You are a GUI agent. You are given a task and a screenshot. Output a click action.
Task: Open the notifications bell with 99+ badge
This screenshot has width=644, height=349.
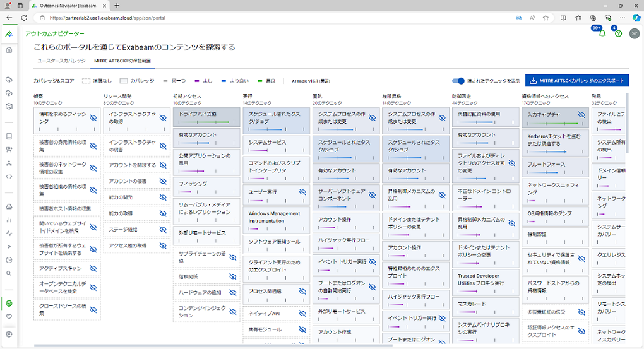click(x=602, y=33)
